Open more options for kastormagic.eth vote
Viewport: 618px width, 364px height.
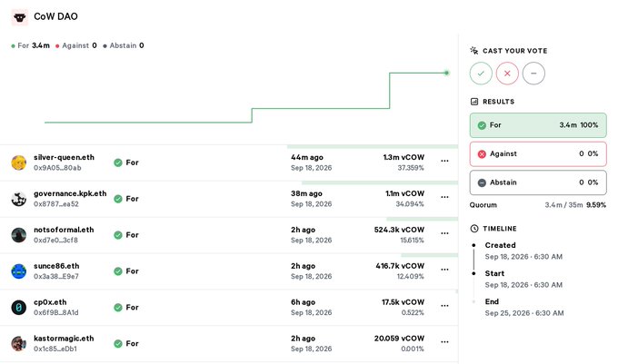coord(444,342)
